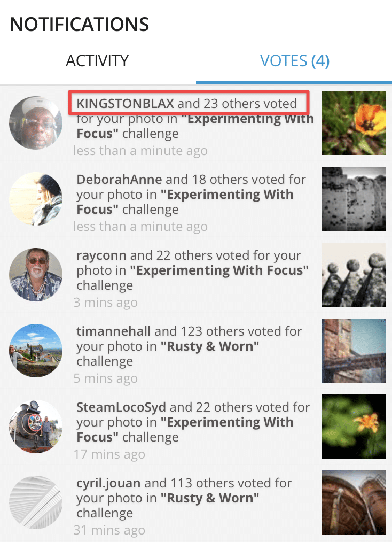Click the DeborahAnne username link
Screen dimensions: 392x542
[x=119, y=180]
